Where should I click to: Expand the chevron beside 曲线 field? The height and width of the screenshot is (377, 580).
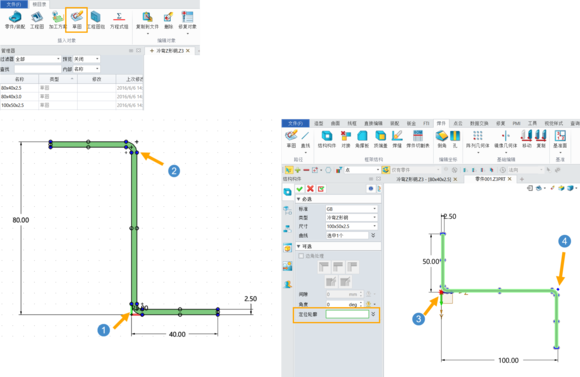(x=373, y=235)
